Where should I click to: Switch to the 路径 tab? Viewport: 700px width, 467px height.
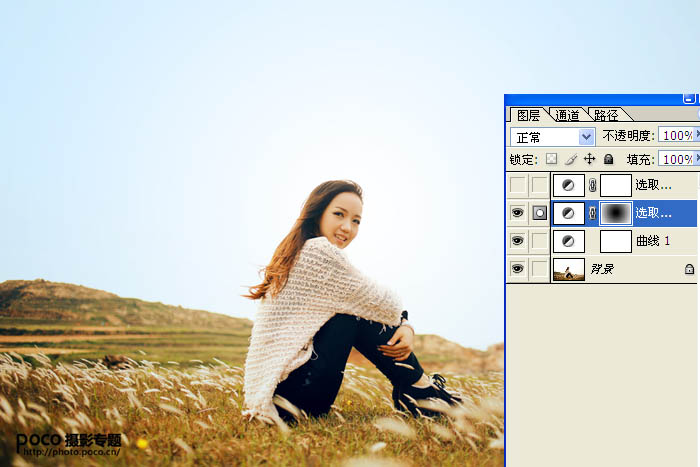[x=604, y=115]
